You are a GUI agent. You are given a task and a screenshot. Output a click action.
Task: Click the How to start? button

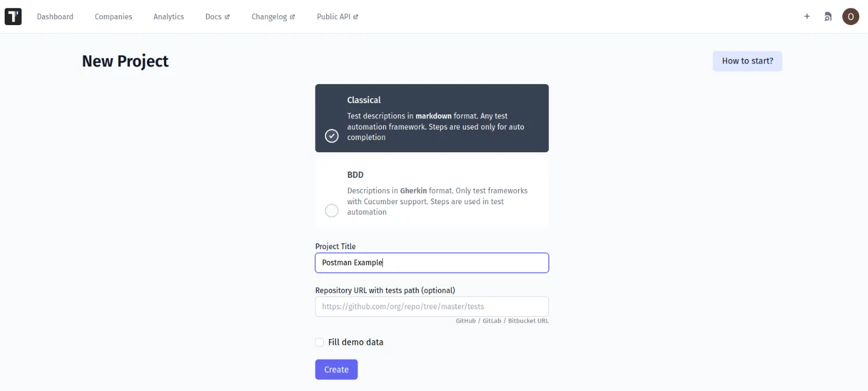[x=747, y=61]
